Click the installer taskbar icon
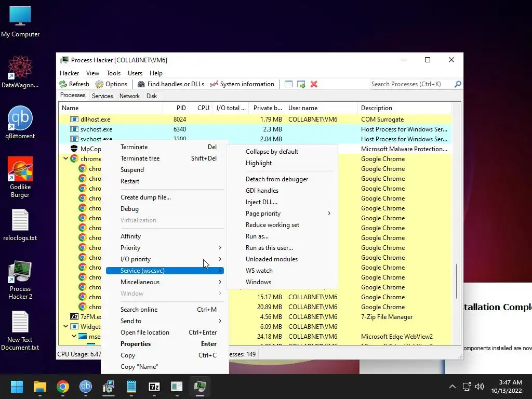Viewport: 532px width, 399px height. [109, 387]
